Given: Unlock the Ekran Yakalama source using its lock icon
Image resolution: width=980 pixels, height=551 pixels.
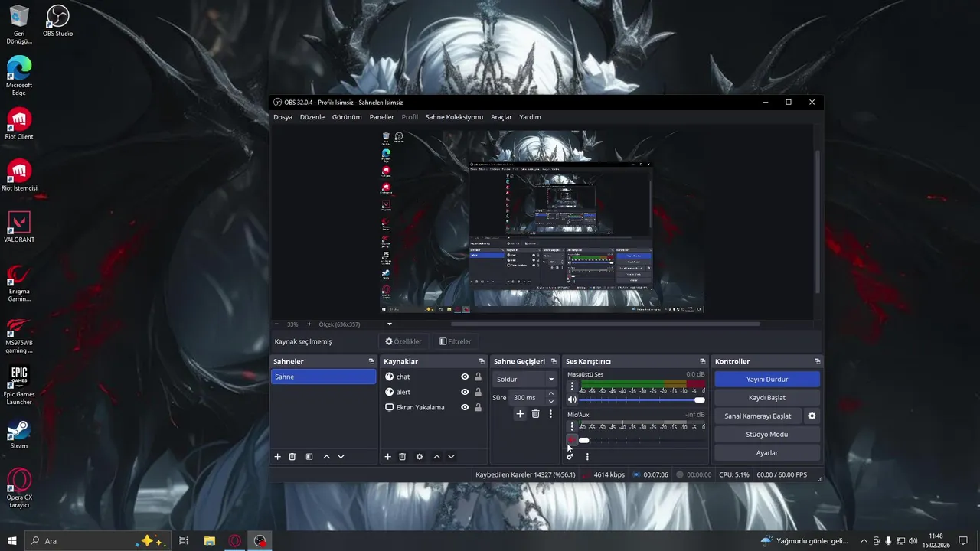Looking at the screenshot, I should [x=479, y=407].
